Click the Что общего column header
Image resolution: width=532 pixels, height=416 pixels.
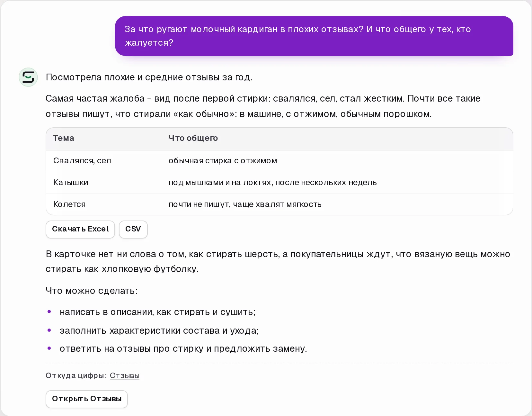click(x=193, y=138)
